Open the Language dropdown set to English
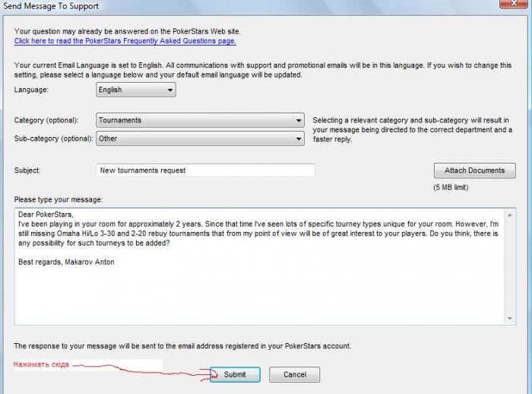The image size is (532, 394). coord(136,90)
